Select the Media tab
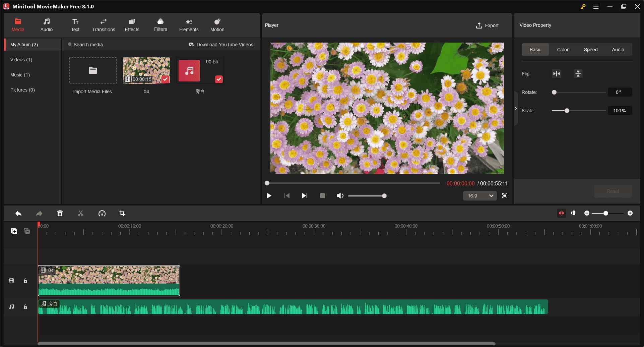 pyautogui.click(x=18, y=25)
